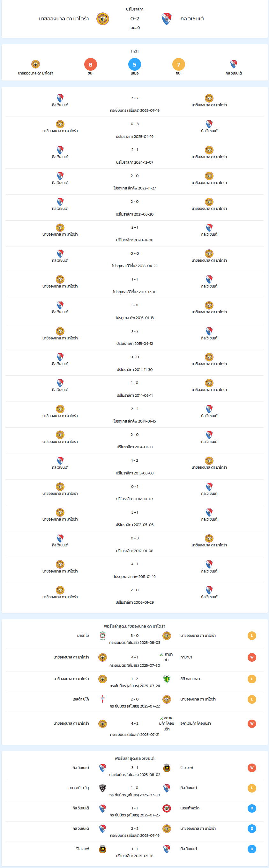This screenshot has width=269, height=868.
Task: Click the 0-2 score in header
Action: click(135, 19)
